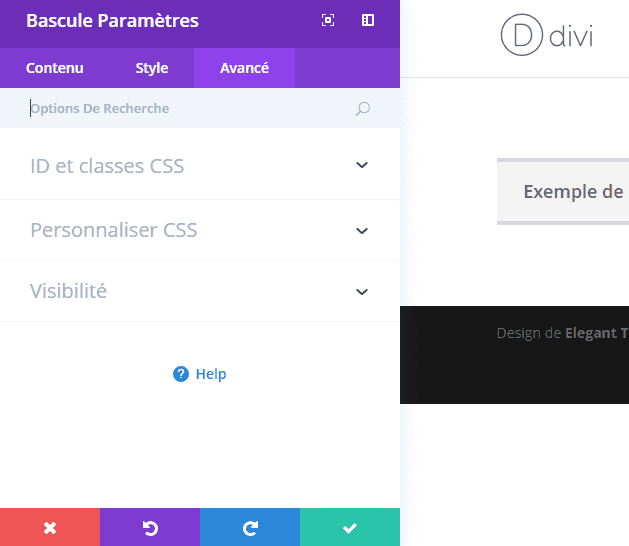Expand the Personnaliser CSS chevron
This screenshot has width=629, height=546.
pyautogui.click(x=362, y=230)
